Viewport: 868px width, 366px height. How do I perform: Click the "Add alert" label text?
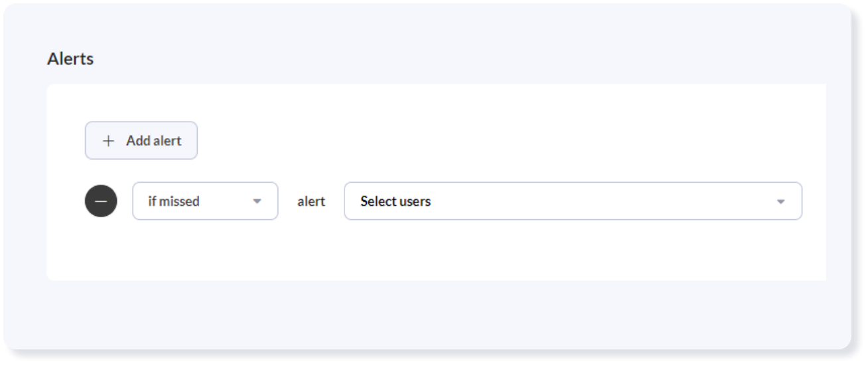pyautogui.click(x=154, y=141)
